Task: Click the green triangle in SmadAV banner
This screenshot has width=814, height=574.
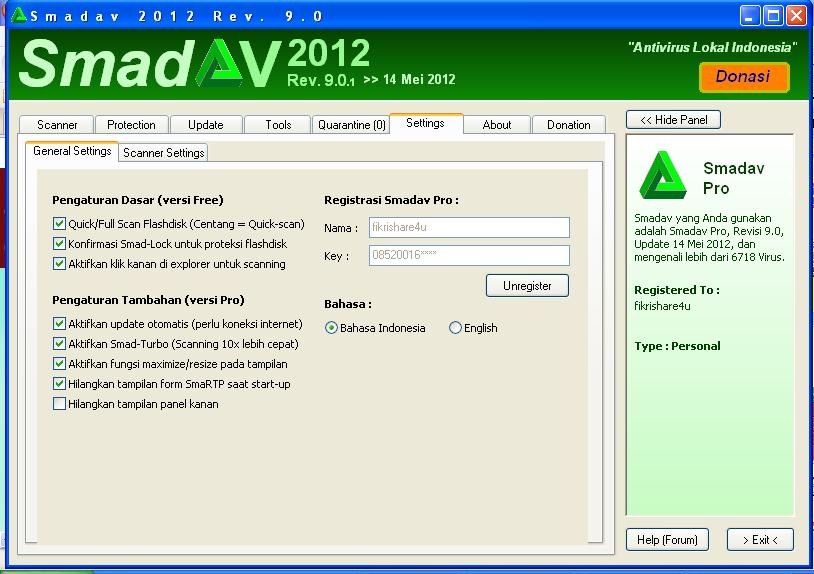Action: point(221,63)
